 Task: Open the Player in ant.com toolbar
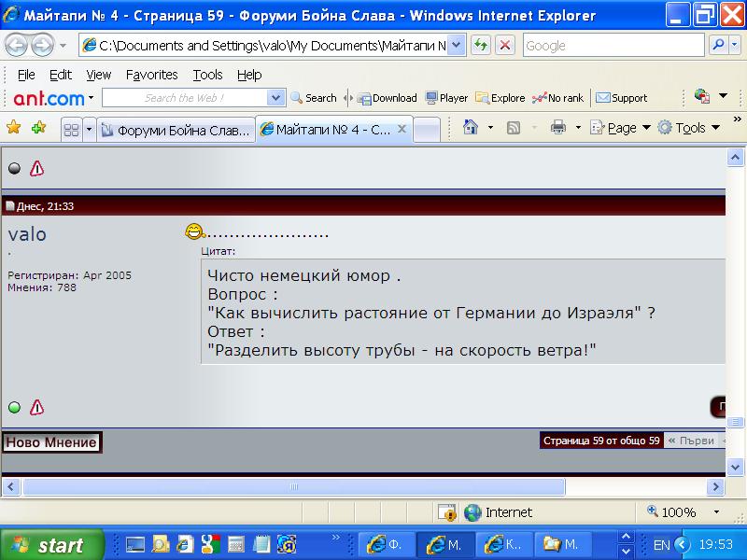click(446, 98)
